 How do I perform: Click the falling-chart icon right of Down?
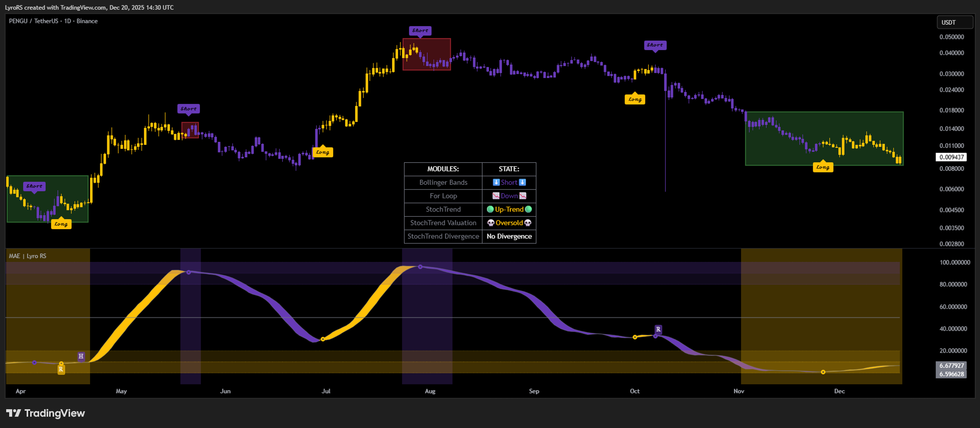click(x=523, y=196)
